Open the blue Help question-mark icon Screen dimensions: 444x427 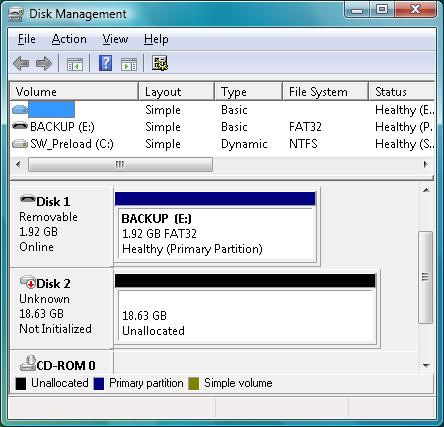(105, 63)
